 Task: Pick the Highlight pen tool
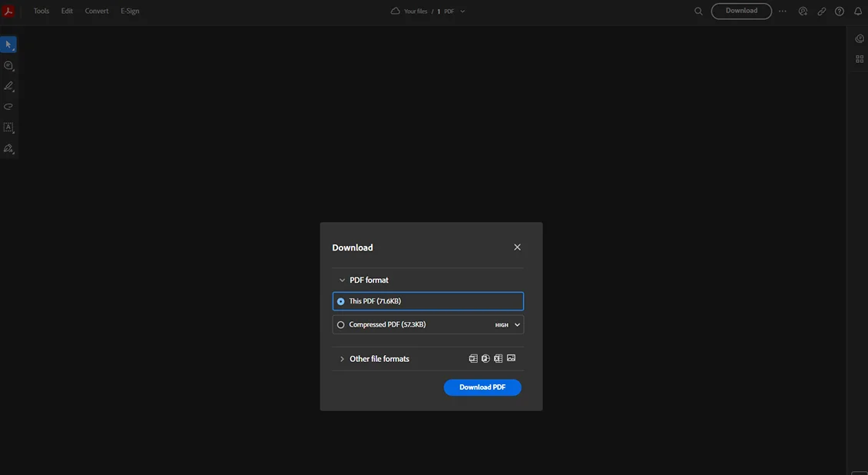[x=8, y=86]
